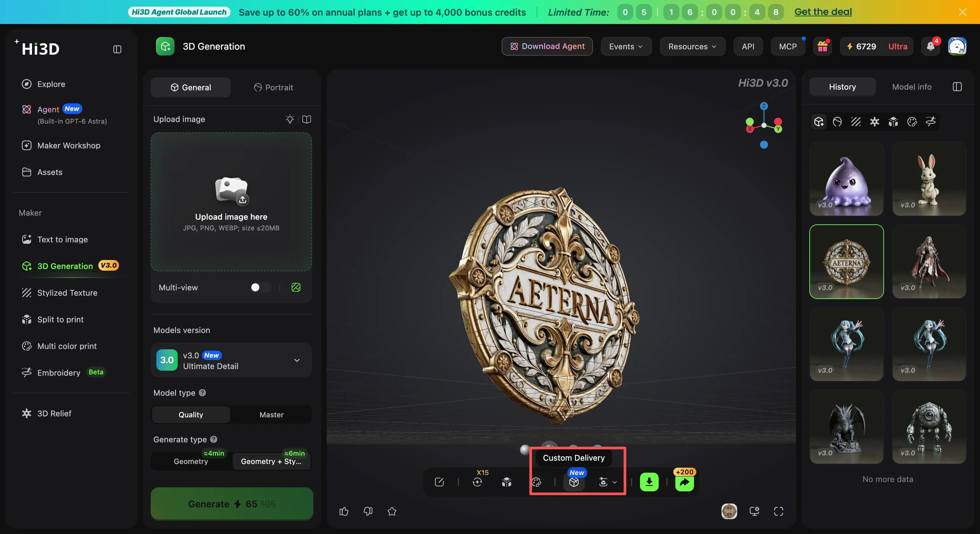
Task: Open Models version v3.0 Ultimate Detail dropdown
Action: point(231,360)
